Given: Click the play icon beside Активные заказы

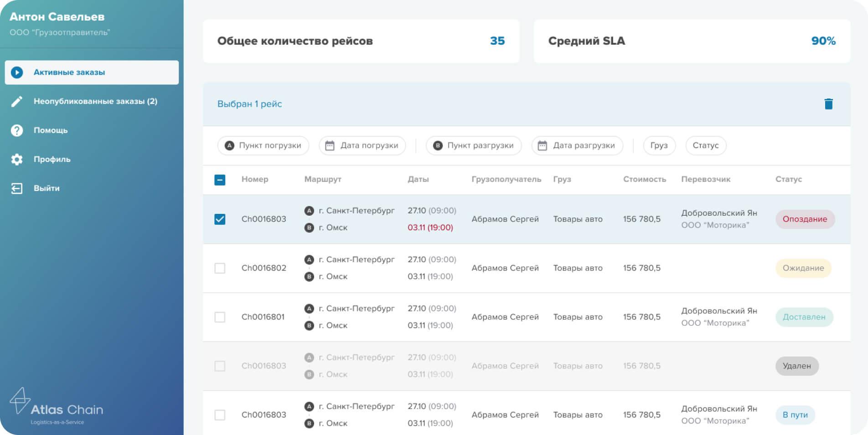Looking at the screenshot, I should click(x=17, y=72).
